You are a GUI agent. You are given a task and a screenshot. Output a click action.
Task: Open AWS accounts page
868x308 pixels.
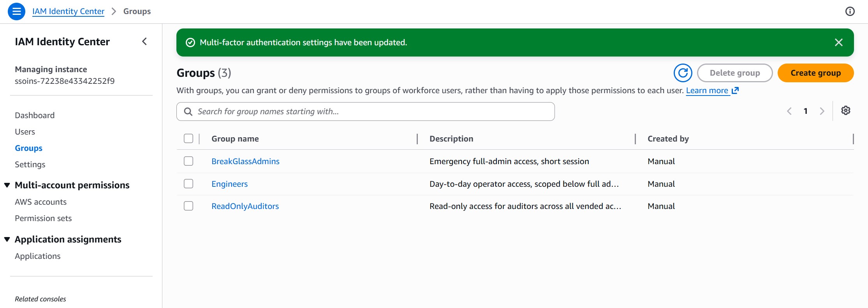[40, 202]
